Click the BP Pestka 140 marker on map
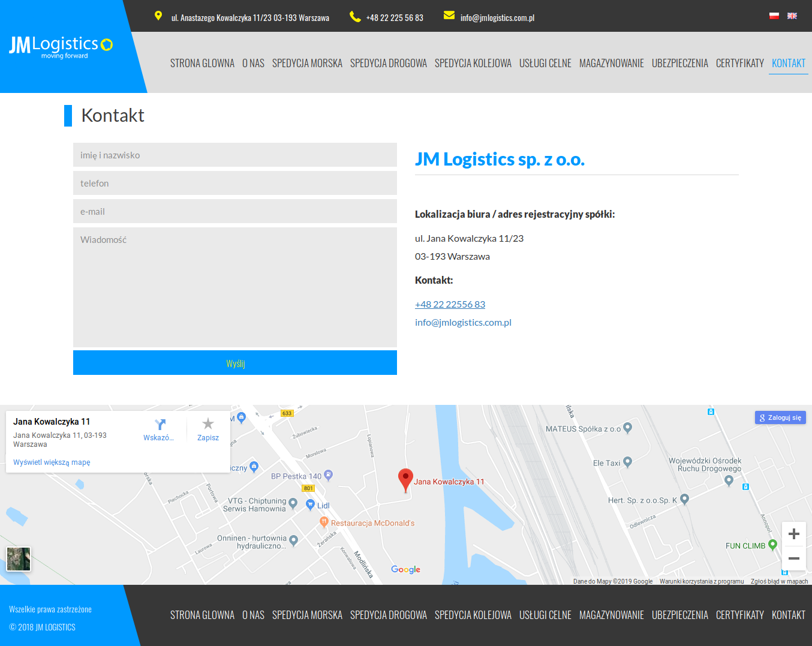This screenshot has height=646, width=812. (x=328, y=475)
